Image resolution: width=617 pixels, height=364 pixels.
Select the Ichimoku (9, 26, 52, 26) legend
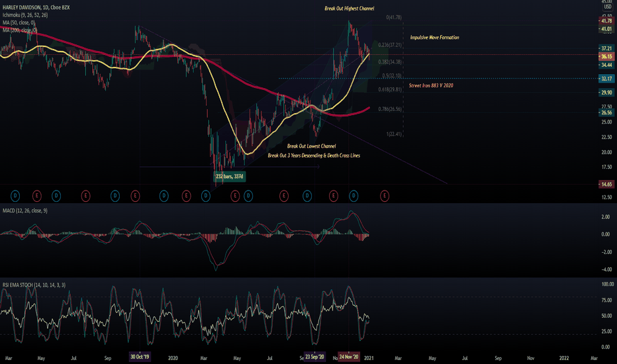[x=25, y=15]
